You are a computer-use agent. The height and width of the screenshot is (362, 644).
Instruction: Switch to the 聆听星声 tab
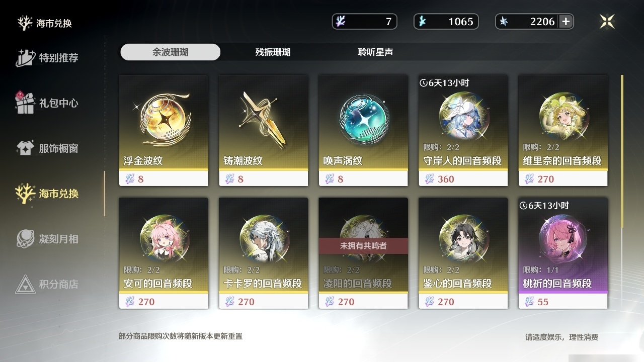375,52
